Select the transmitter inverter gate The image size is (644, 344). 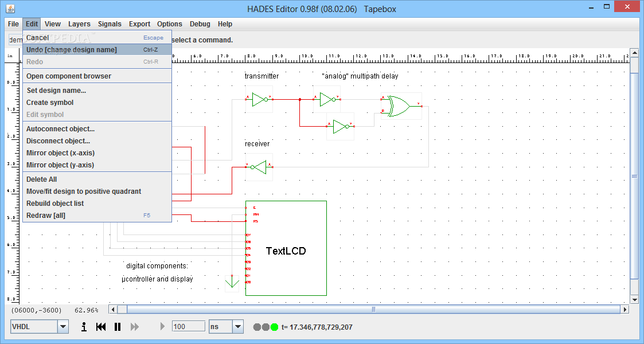tap(259, 99)
